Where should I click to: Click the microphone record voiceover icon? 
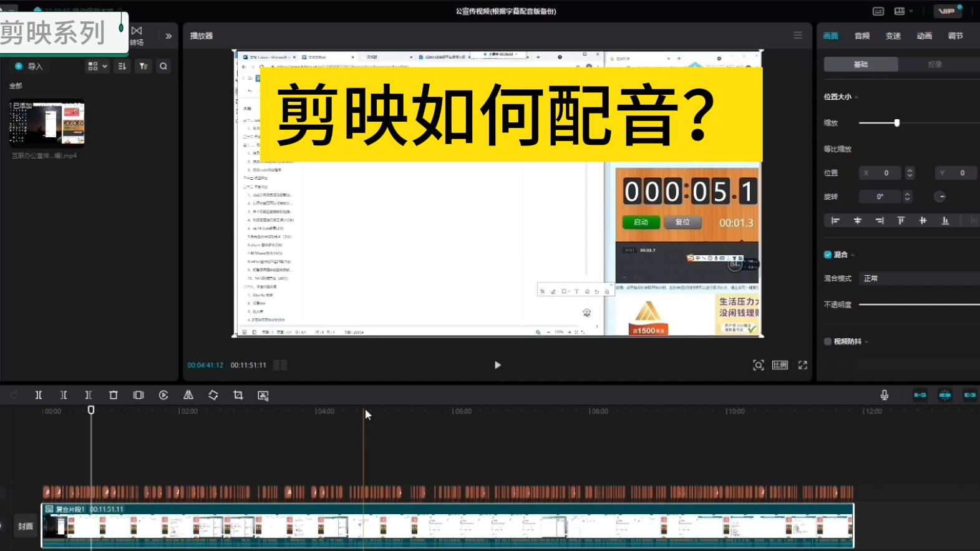click(885, 395)
